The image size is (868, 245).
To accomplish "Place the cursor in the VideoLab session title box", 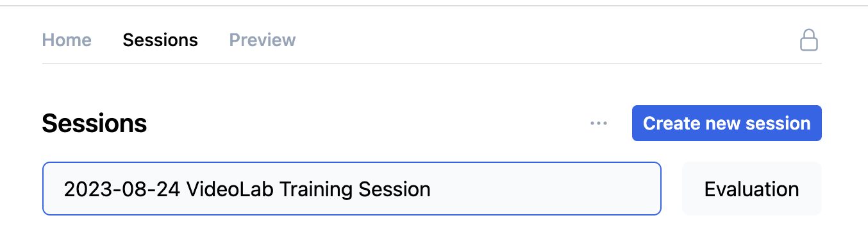I will click(x=352, y=189).
